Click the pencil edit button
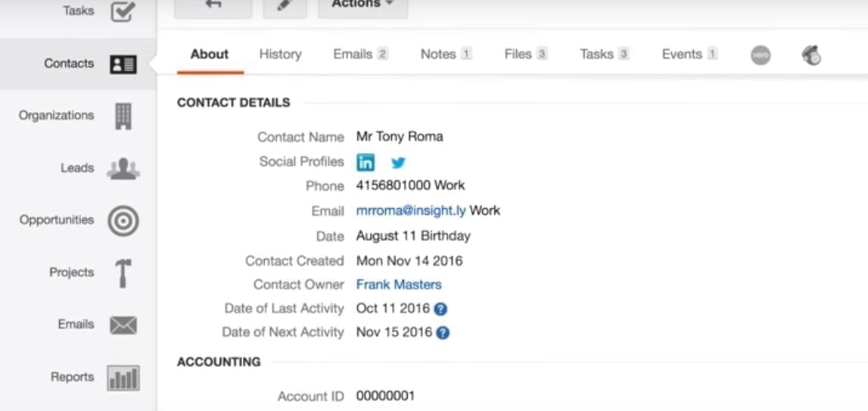The image size is (868, 411). (x=285, y=5)
